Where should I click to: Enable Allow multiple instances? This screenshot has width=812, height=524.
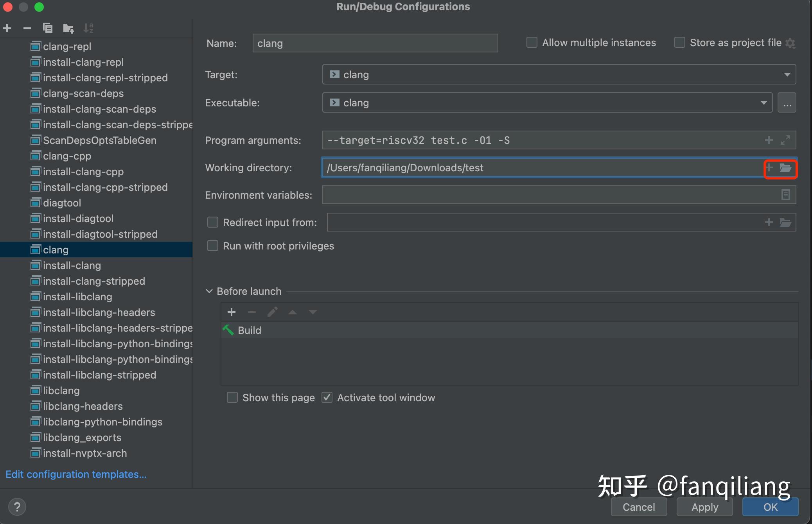pyautogui.click(x=532, y=42)
